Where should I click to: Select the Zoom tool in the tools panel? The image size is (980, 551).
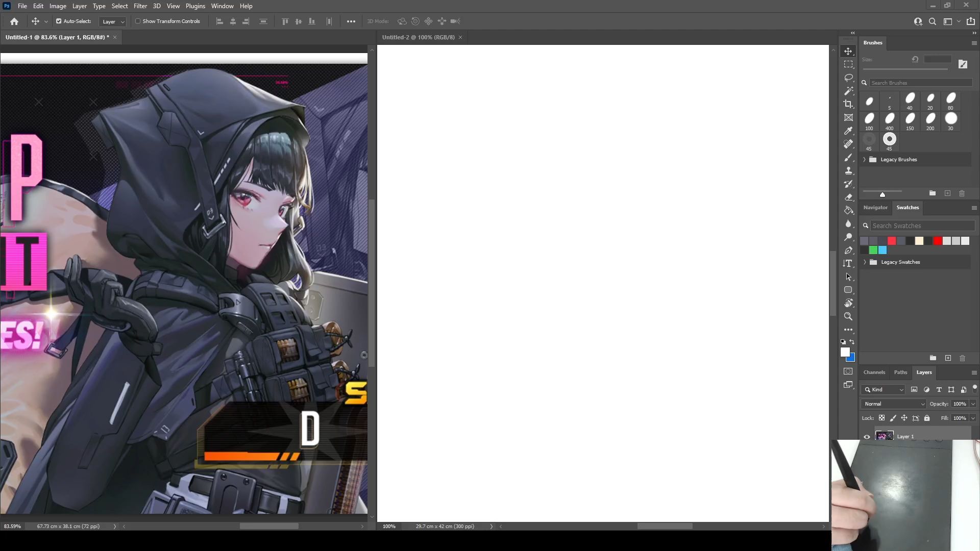coord(848,316)
